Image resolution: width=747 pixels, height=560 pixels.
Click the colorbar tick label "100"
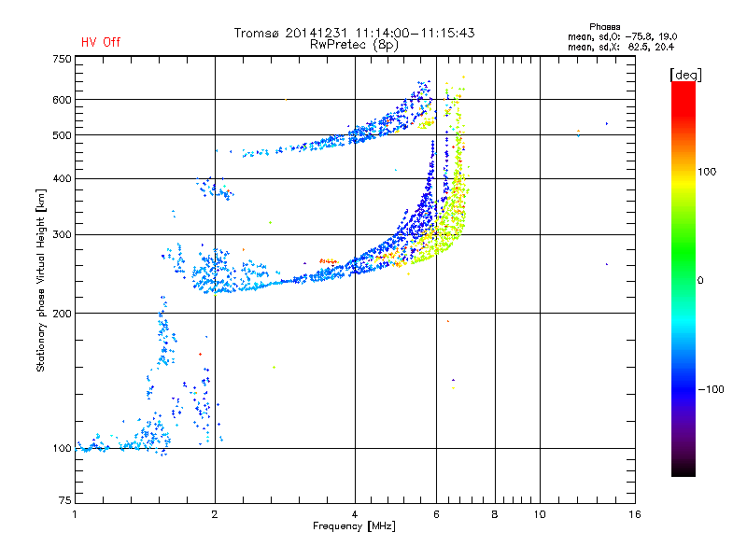(707, 172)
